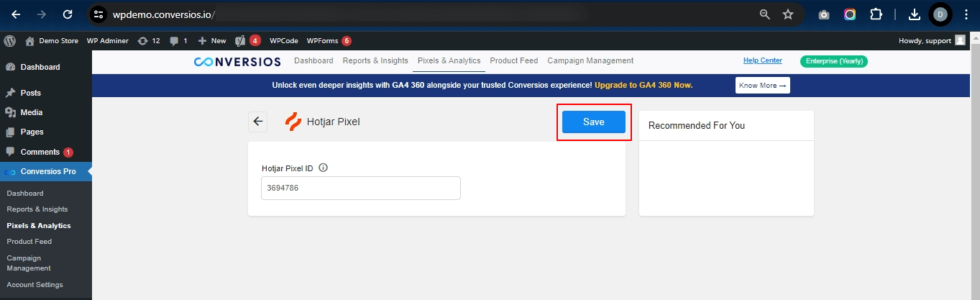This screenshot has width=980, height=300.
Task: Open Conversios Dashboard submenu item
Action: click(25, 193)
